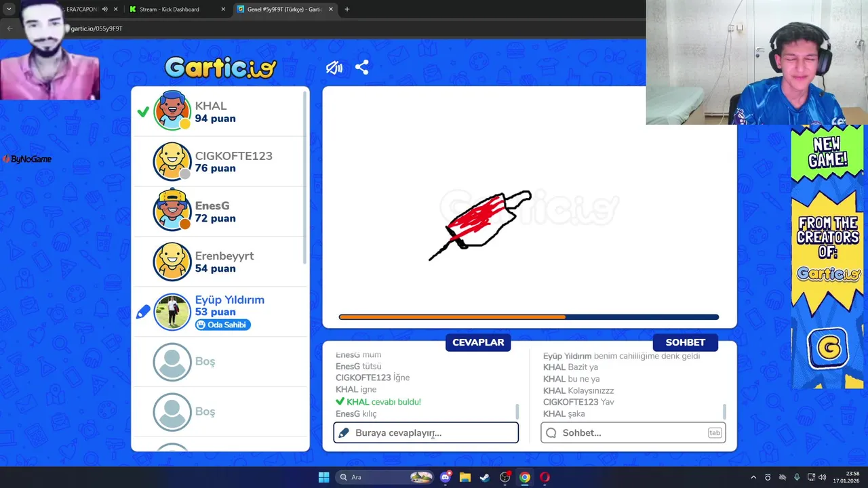Unmute the game sound icon
This screenshot has height=488, width=868.
[x=334, y=68]
